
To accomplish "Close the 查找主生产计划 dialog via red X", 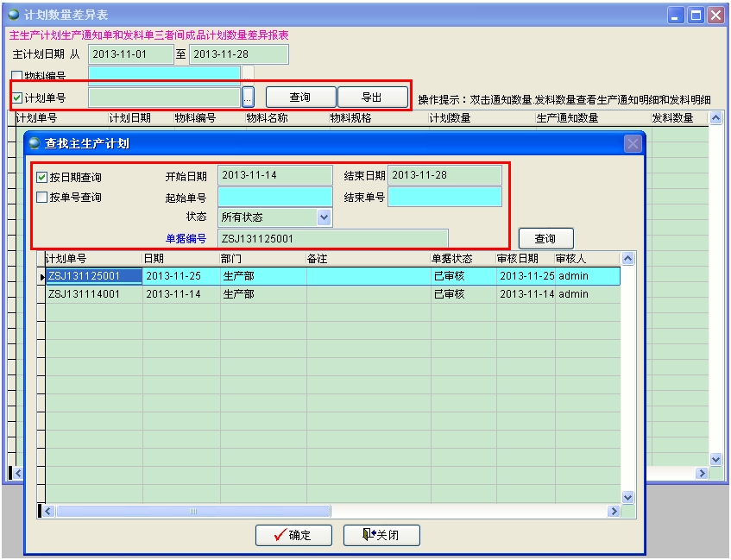I will coord(633,143).
